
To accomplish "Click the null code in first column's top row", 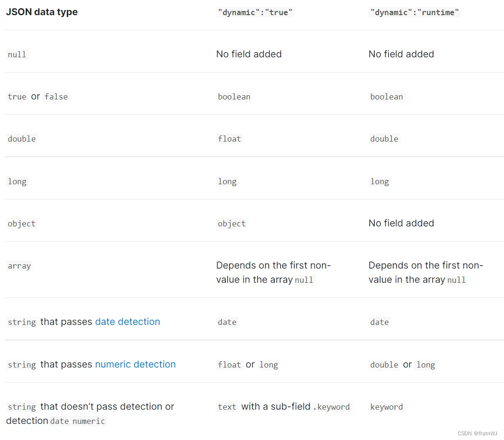I will (17, 54).
